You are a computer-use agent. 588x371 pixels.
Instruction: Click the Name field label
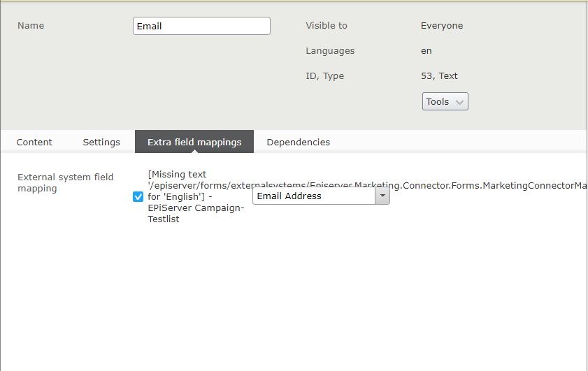(31, 26)
